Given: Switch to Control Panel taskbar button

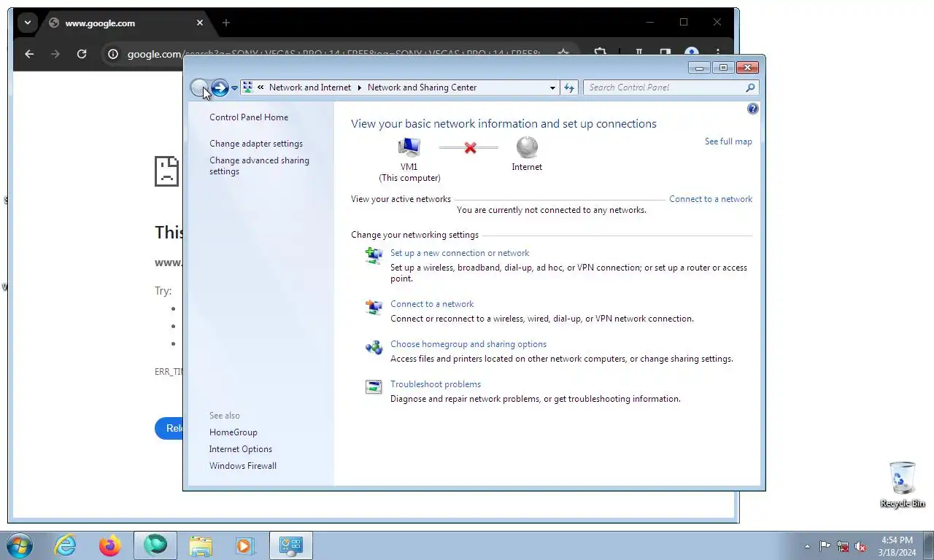Looking at the screenshot, I should 291,545.
